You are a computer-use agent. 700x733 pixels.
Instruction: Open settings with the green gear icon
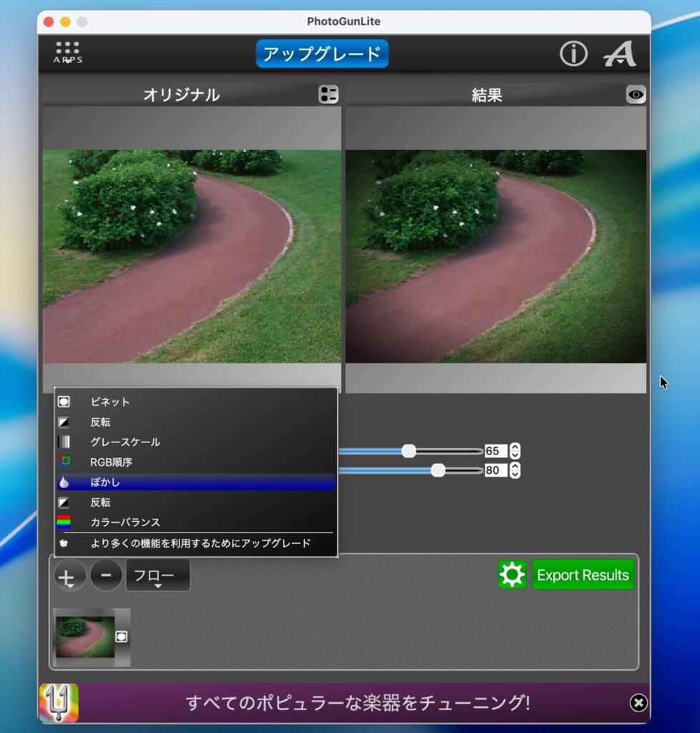(512, 575)
